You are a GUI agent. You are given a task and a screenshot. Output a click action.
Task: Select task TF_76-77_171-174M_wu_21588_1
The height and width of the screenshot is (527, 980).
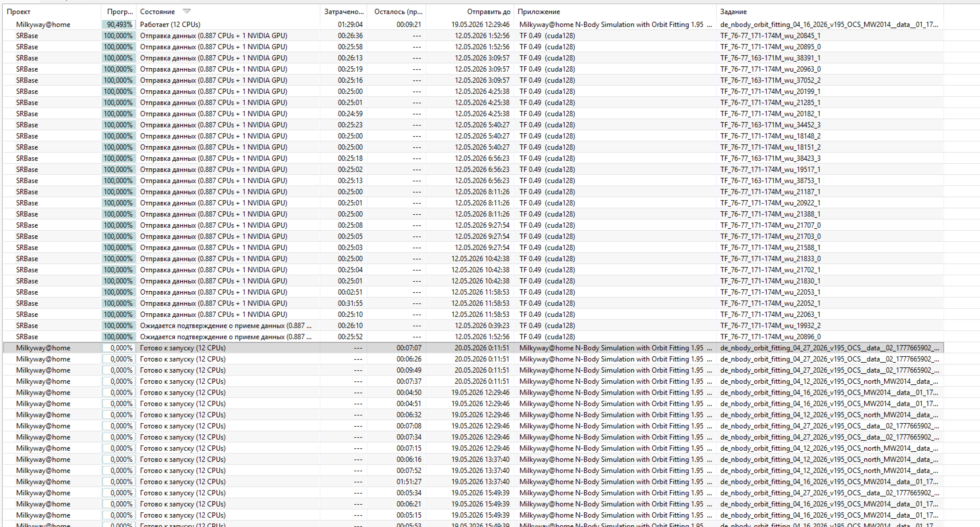point(770,248)
